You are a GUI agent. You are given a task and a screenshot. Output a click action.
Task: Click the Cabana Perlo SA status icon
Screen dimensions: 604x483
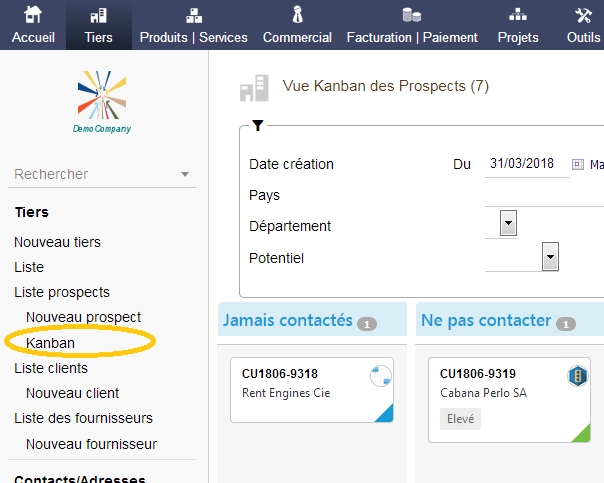click(x=578, y=376)
